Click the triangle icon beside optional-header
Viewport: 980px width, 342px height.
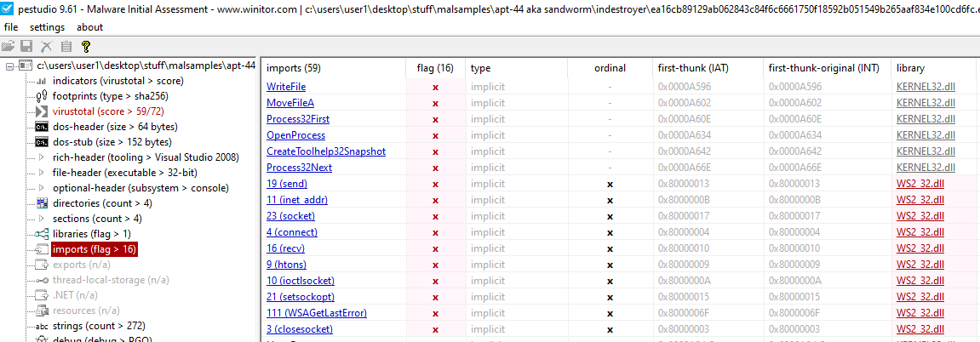coord(42,188)
